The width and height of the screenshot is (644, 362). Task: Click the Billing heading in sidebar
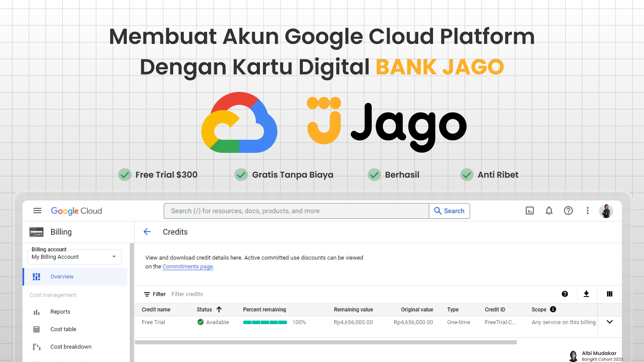(61, 232)
